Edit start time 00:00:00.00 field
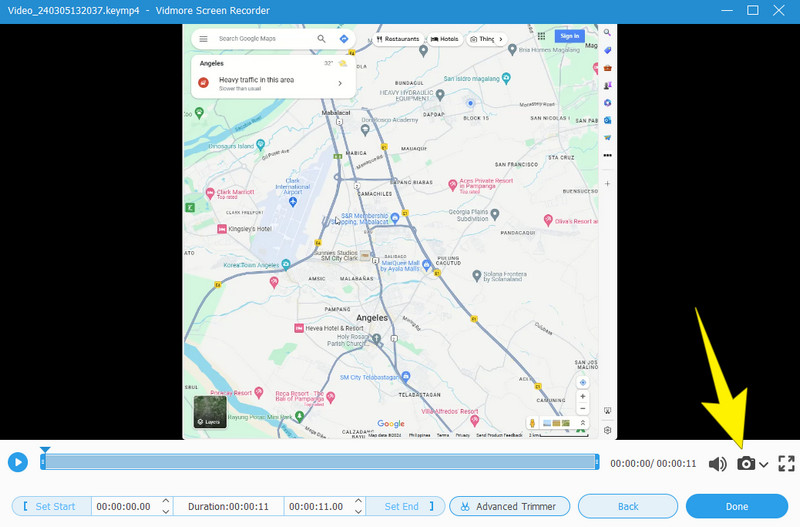Viewport: 800px width, 527px height. [124, 506]
